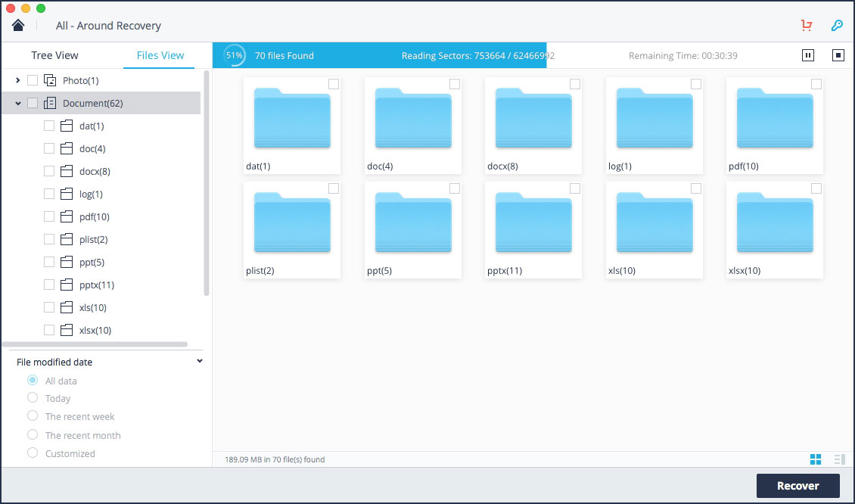Select the checkbox on xlsx(10) folder tile
Screen dimensions: 855x504
tap(816, 188)
